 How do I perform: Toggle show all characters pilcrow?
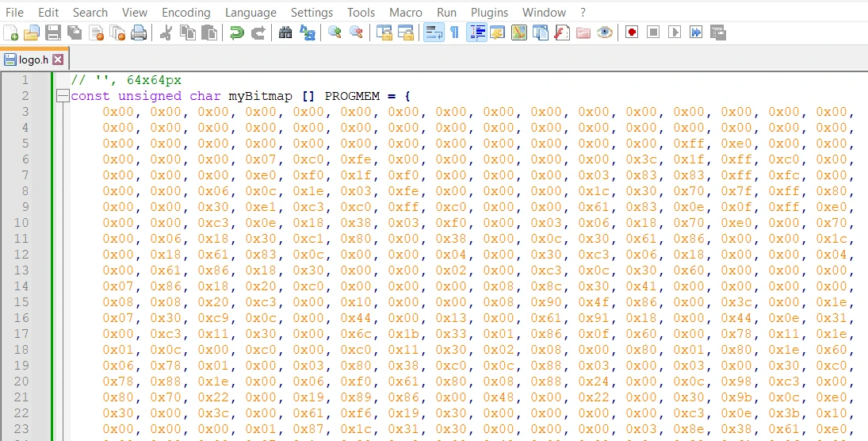click(x=454, y=33)
